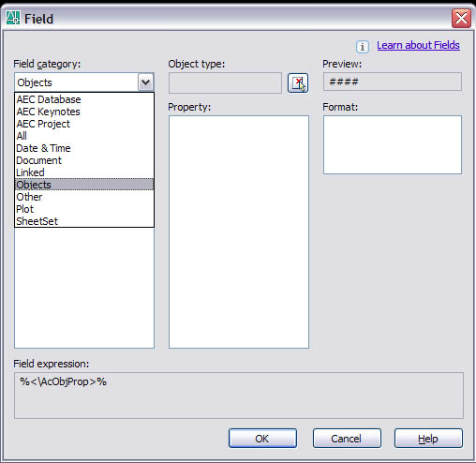Click the info icon beside Learn about Fields
This screenshot has width=476, height=463.
[x=363, y=47]
